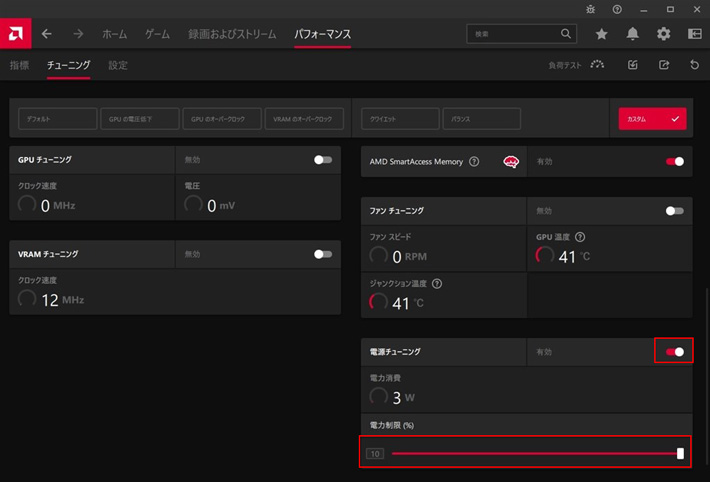Screen dimensions: 710x482
Task: Enable the ファン チューニング toggle
Action: pos(675,211)
